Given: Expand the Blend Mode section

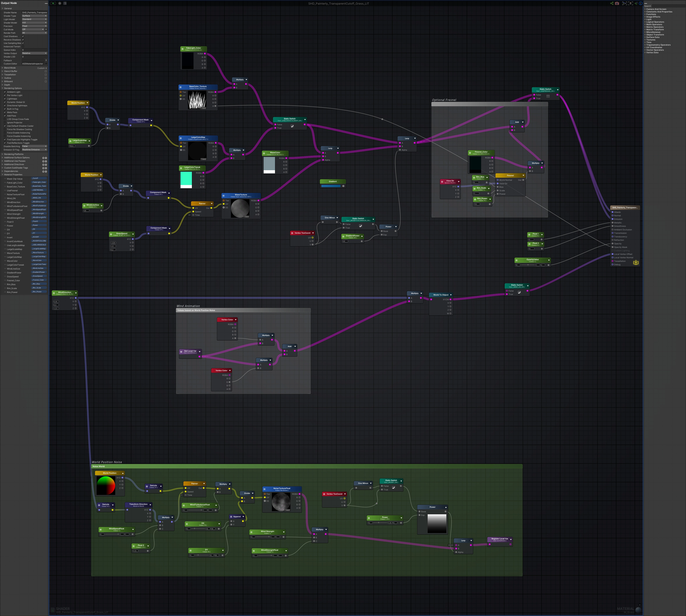Looking at the screenshot, I should click(x=10, y=68).
